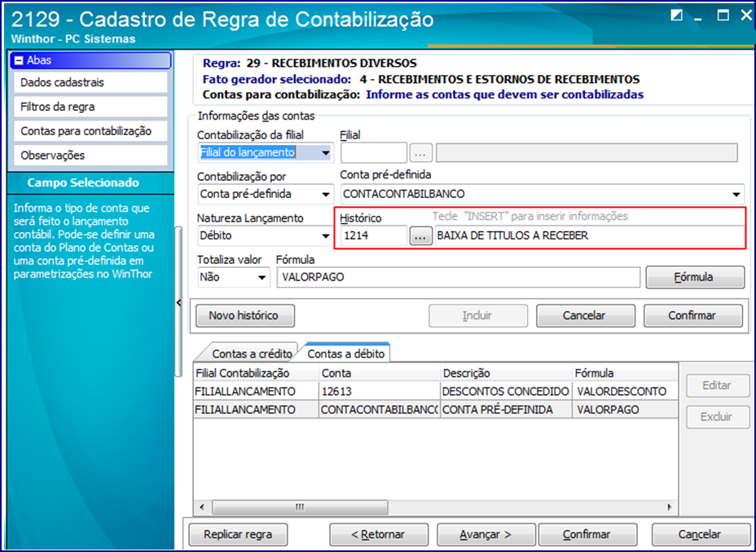The image size is (756, 552).
Task: Click the Editar button
Action: pyautogui.click(x=718, y=385)
